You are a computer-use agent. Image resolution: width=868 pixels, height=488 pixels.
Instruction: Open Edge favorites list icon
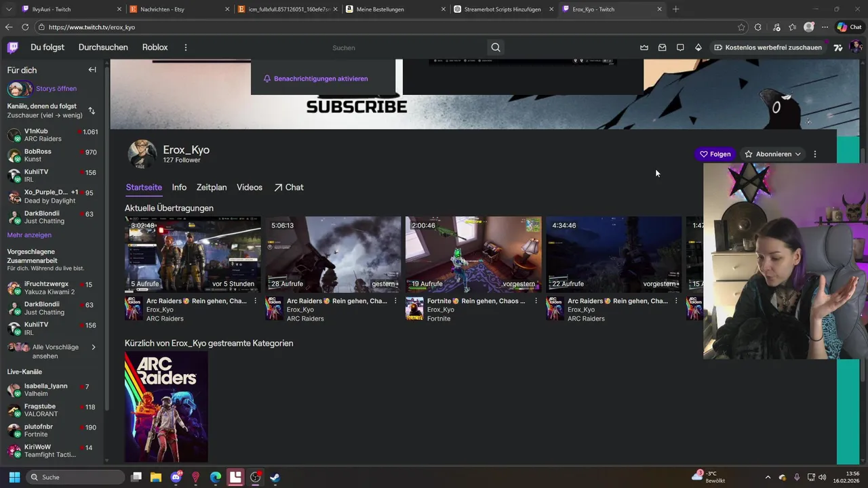(793, 27)
